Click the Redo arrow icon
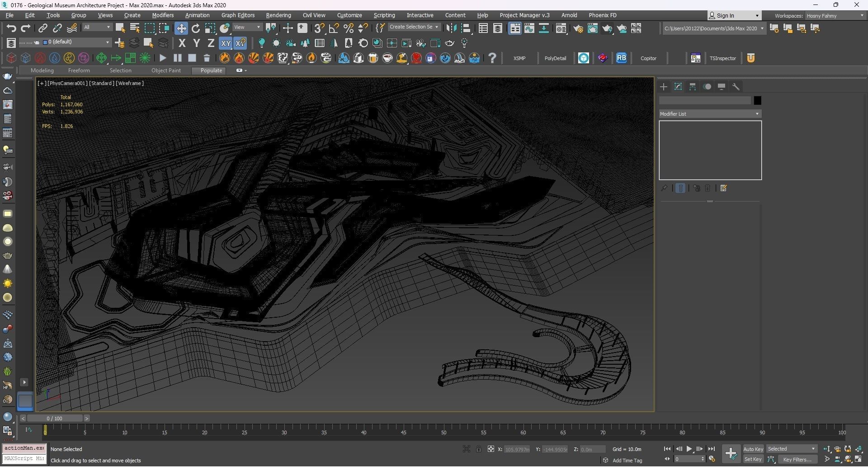Screen dimensions: 868x470 (x=26, y=28)
